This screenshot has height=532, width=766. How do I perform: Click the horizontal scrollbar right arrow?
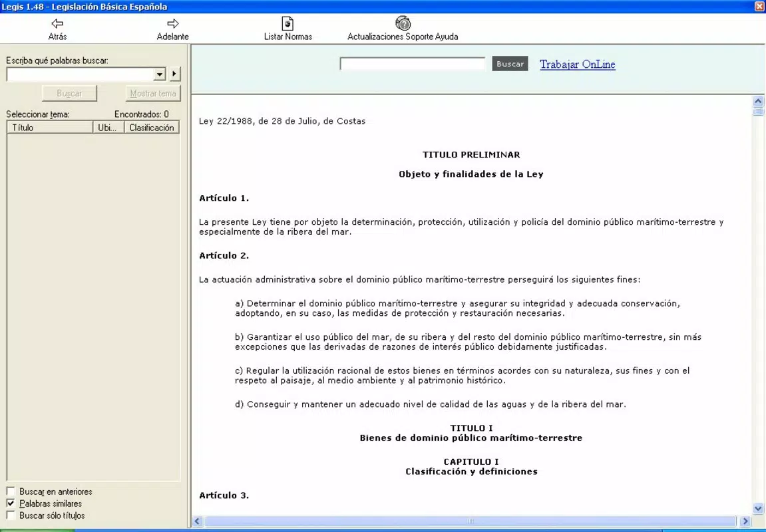(745, 521)
